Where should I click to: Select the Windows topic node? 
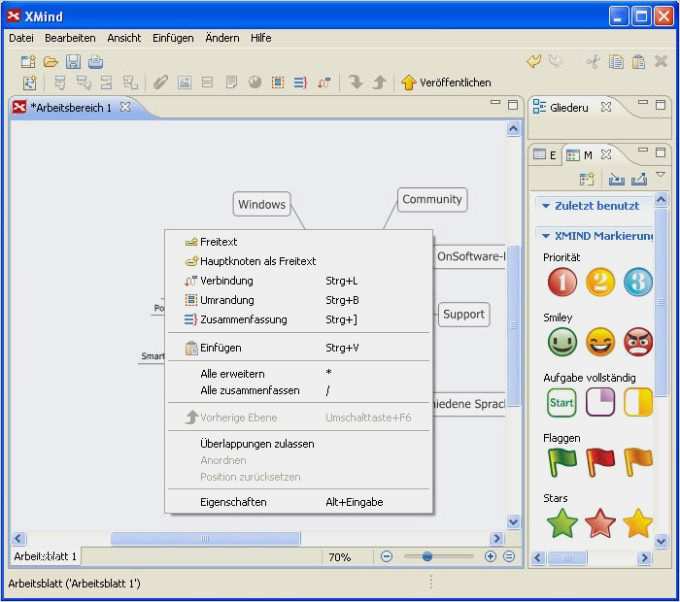coord(261,205)
